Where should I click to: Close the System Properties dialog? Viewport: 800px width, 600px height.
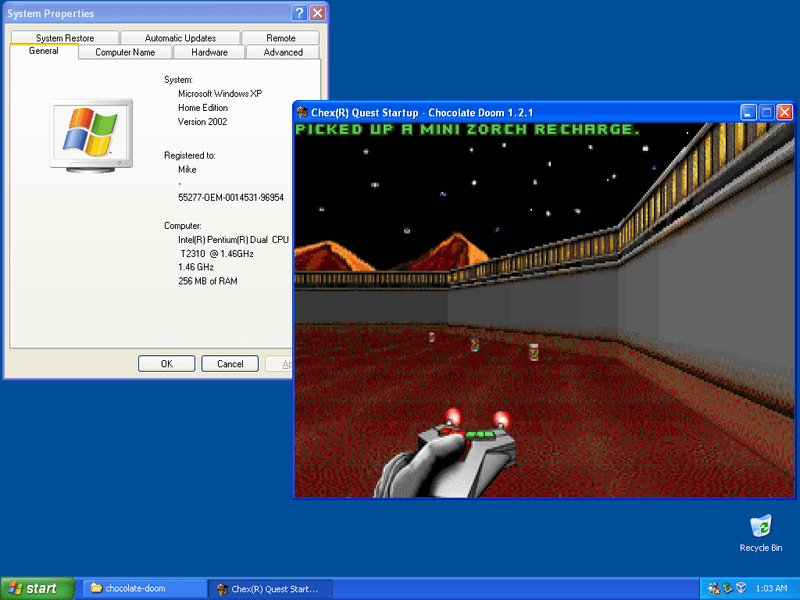[x=317, y=13]
